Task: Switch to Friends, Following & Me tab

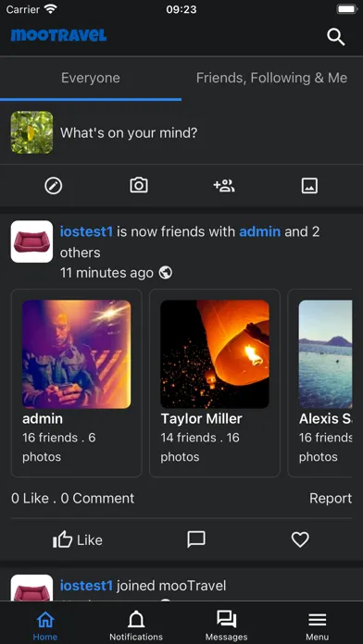Action: coord(271,78)
